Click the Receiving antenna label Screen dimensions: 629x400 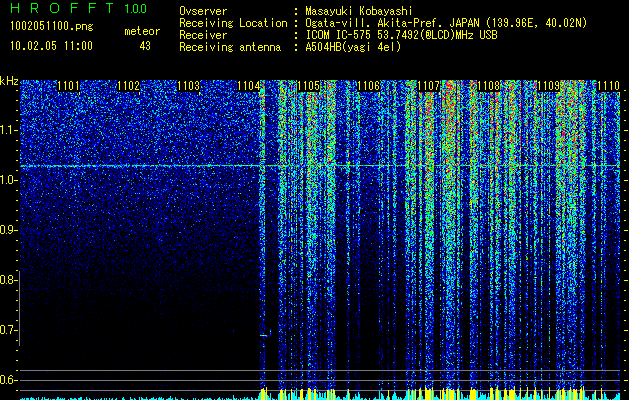pos(230,47)
